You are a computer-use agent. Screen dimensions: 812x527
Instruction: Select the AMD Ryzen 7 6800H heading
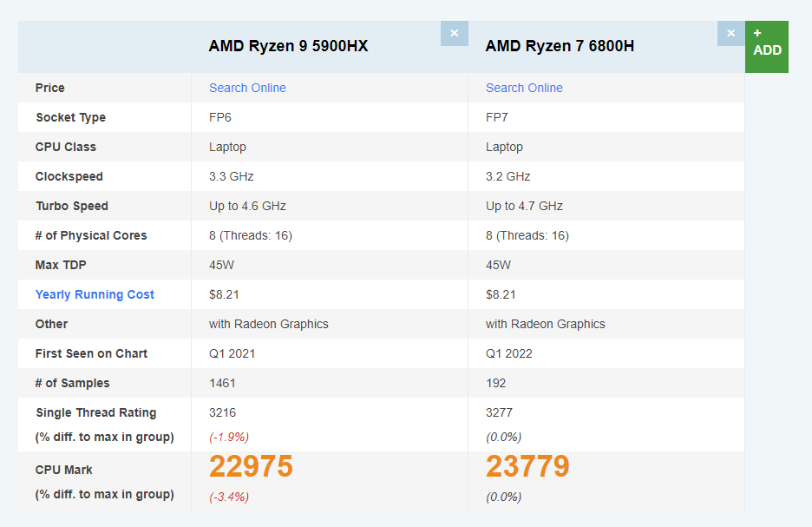(560, 46)
